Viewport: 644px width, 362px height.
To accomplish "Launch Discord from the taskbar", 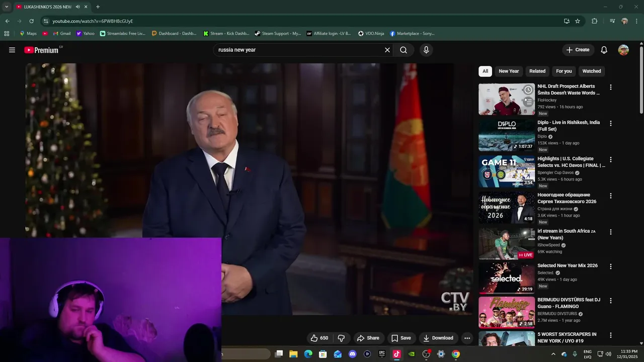I will coord(352,354).
